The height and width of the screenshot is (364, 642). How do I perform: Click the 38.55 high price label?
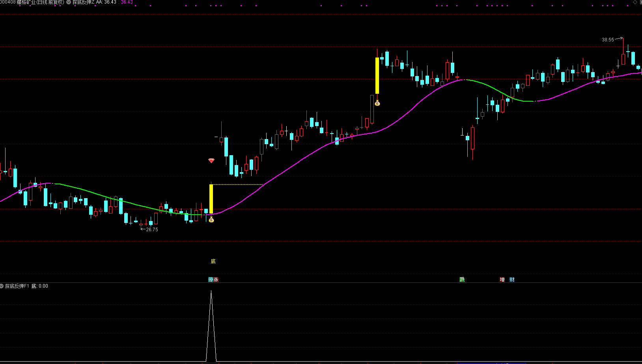click(608, 40)
